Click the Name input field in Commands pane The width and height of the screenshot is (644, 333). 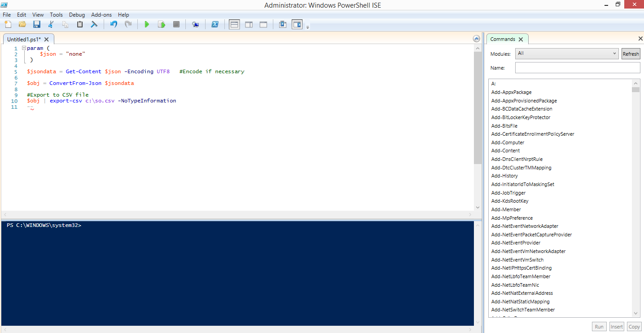click(577, 67)
